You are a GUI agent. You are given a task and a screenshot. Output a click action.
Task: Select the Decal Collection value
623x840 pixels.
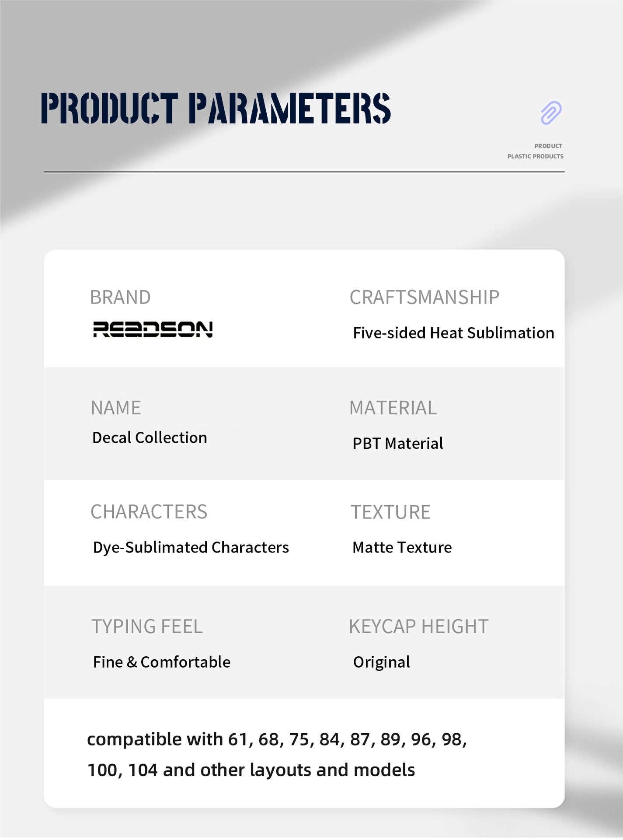[150, 437]
